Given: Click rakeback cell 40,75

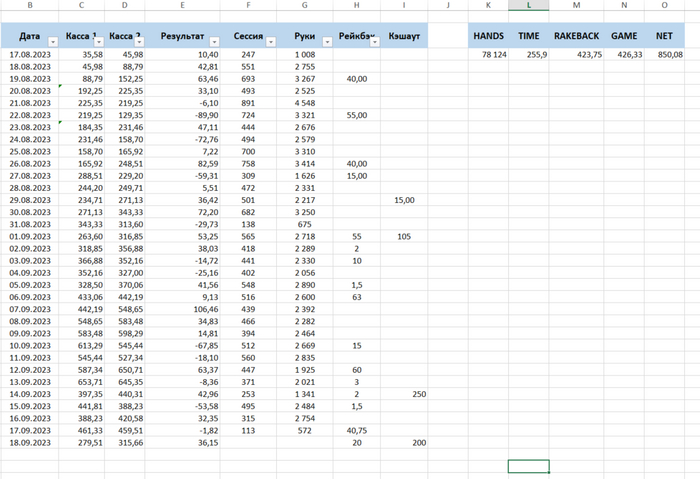Looking at the screenshot, I should 357,431.
